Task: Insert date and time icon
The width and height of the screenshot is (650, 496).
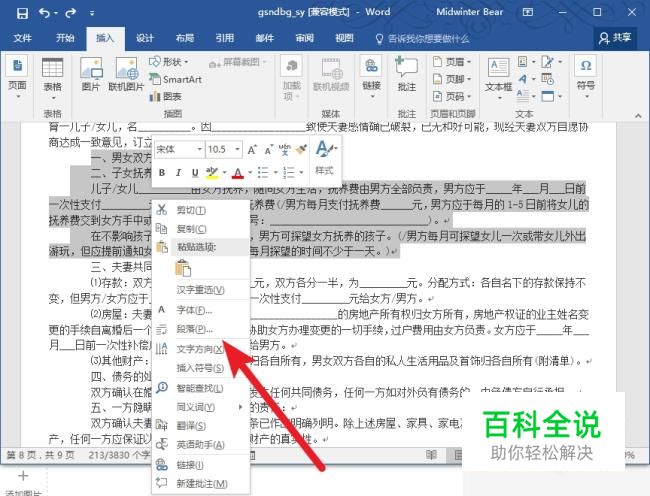Action: (547, 79)
